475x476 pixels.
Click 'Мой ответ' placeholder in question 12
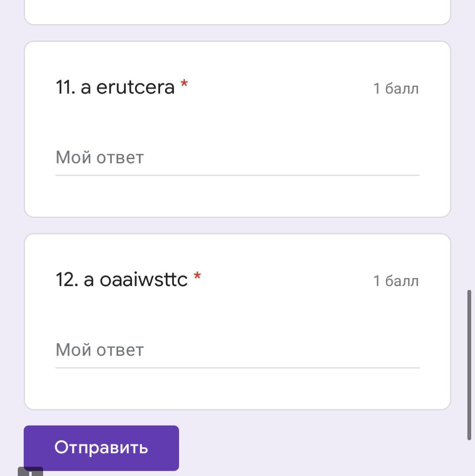click(100, 350)
